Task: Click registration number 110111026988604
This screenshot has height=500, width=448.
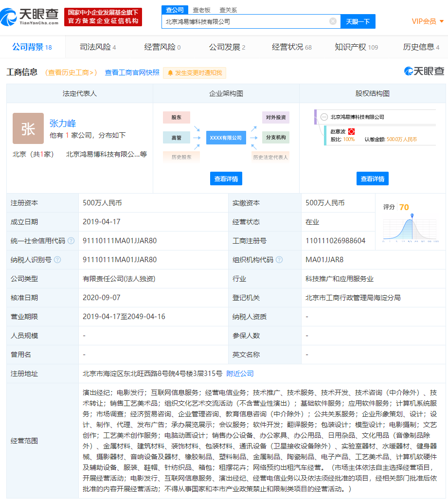Action: [336, 241]
